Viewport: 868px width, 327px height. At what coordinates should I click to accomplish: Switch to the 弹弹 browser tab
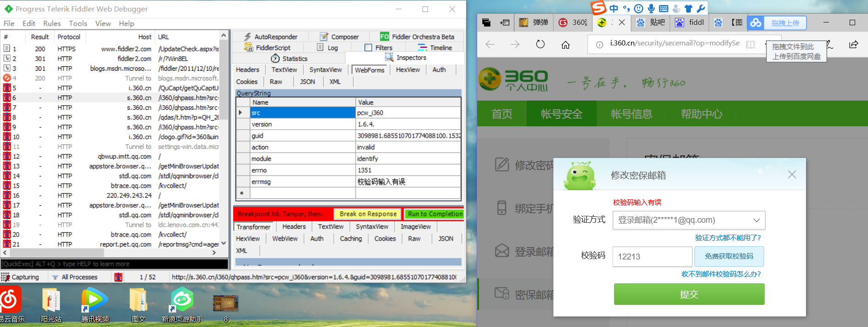(x=534, y=22)
